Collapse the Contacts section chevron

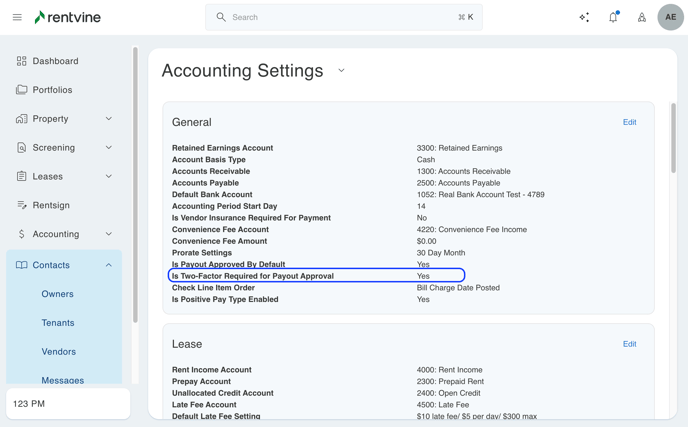[109, 265]
